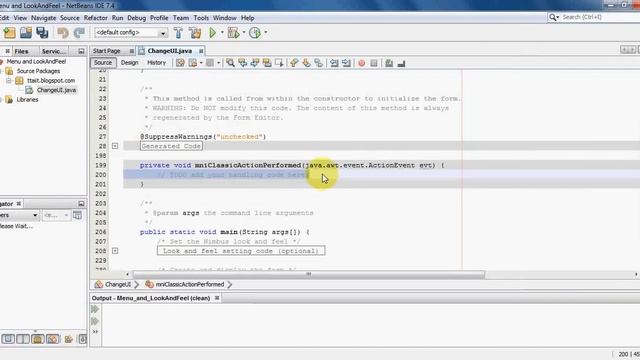
Task: Click the Redo toolbar icon
Action: (79, 33)
